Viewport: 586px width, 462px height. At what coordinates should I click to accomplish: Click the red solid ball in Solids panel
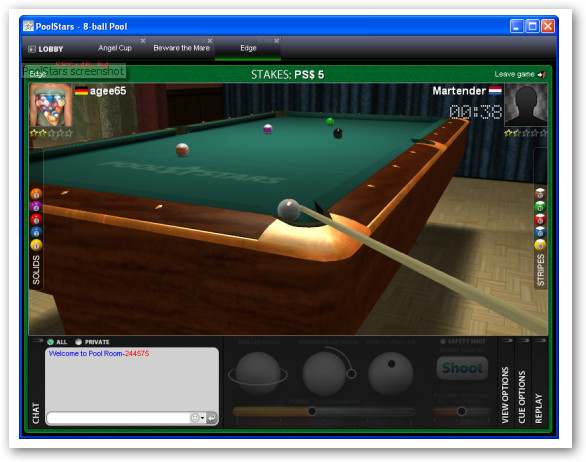coord(36,219)
